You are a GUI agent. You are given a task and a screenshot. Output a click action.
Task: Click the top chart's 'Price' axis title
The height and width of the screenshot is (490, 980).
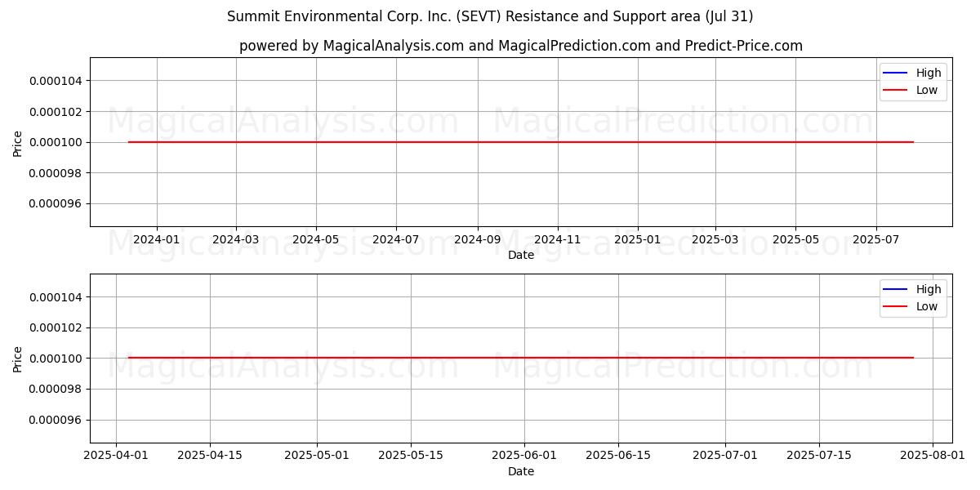coord(18,142)
